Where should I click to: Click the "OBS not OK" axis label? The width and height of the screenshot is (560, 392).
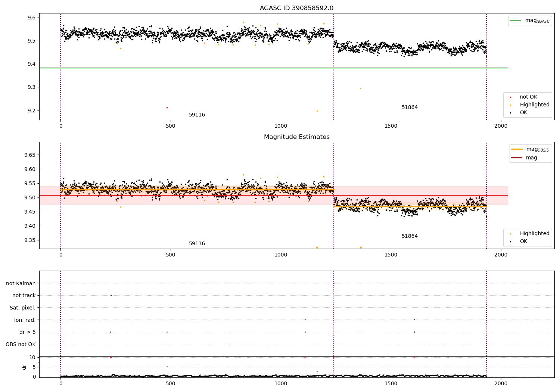[21, 344]
